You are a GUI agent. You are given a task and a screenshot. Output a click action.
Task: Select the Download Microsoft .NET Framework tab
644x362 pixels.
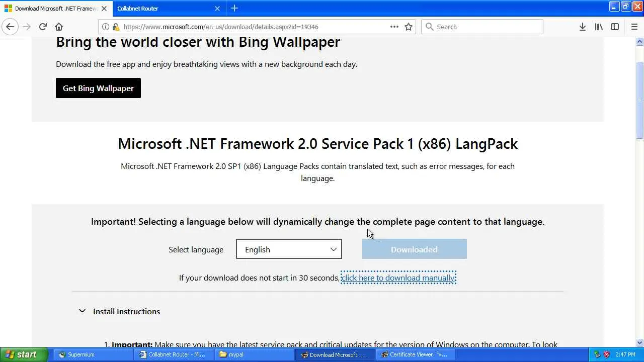[56, 9]
